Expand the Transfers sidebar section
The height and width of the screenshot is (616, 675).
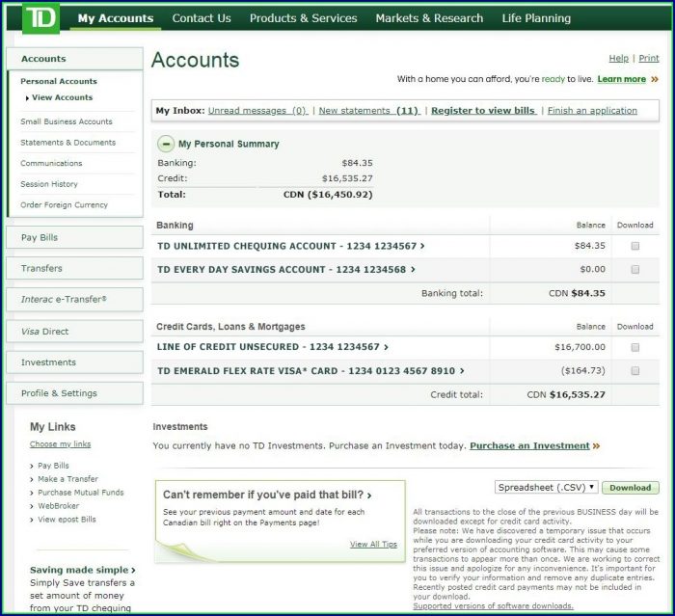(x=74, y=268)
